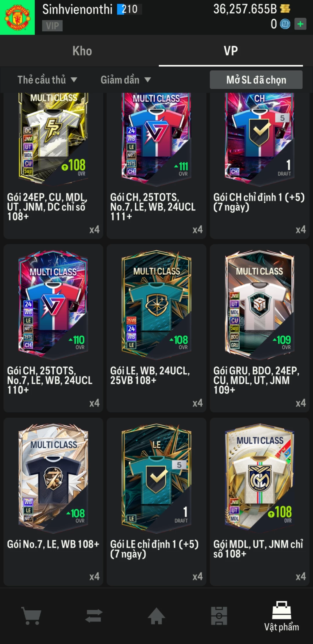
Task: Switch to the Kho tab
Action: pyautogui.click(x=82, y=51)
